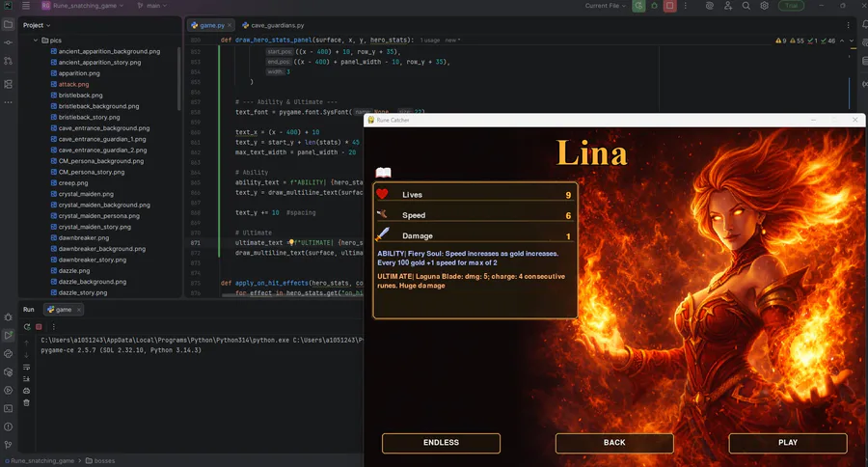Toggle soft-wrap in Run console
The width and height of the screenshot is (868, 467).
click(27, 368)
